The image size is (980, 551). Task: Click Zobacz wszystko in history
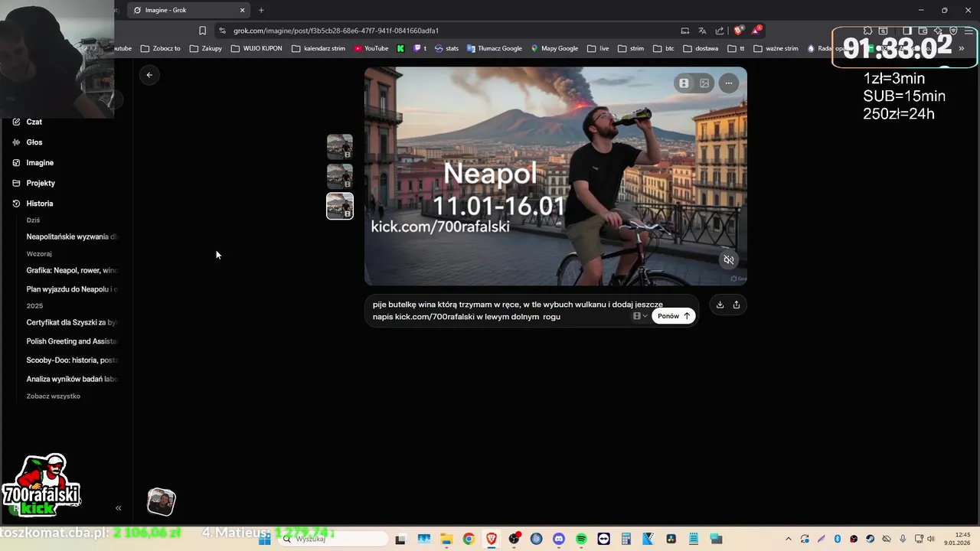click(x=54, y=396)
